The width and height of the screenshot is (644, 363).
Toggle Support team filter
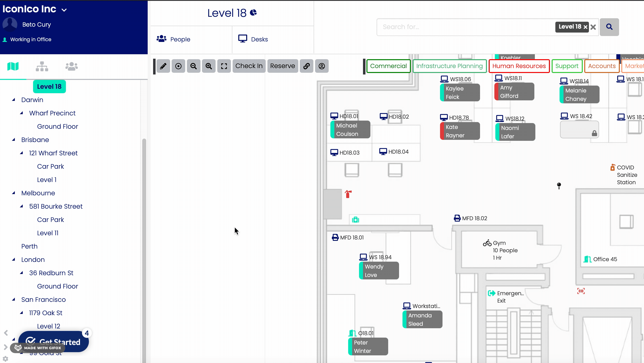tap(567, 66)
